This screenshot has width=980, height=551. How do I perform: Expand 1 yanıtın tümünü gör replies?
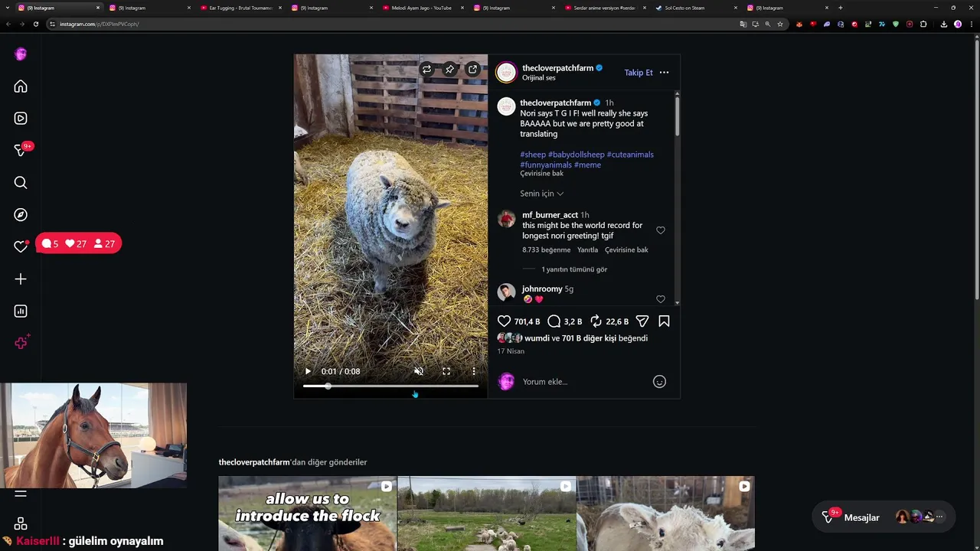[x=574, y=269]
